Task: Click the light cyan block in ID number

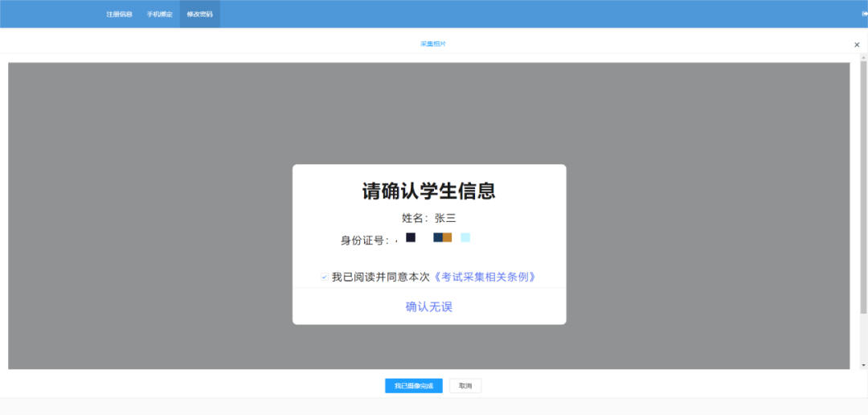Action: [x=465, y=237]
